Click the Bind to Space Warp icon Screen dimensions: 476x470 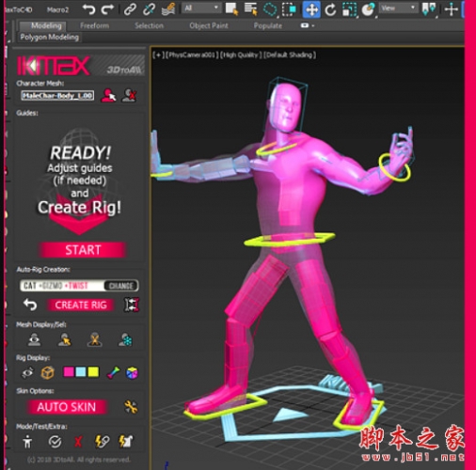pos(168,9)
